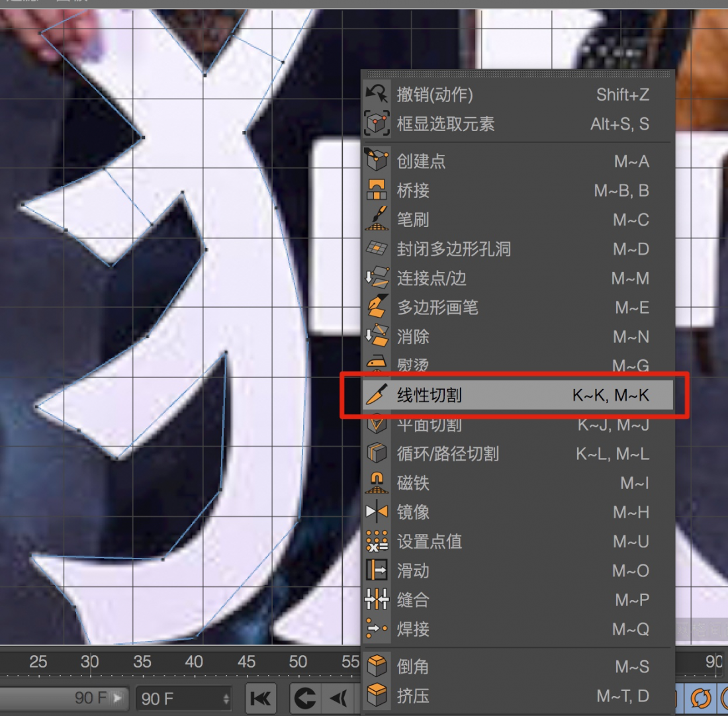This screenshot has height=716, width=728.
Task: Open the 循环/路径切割 loop cut tool
Action: pos(447,454)
